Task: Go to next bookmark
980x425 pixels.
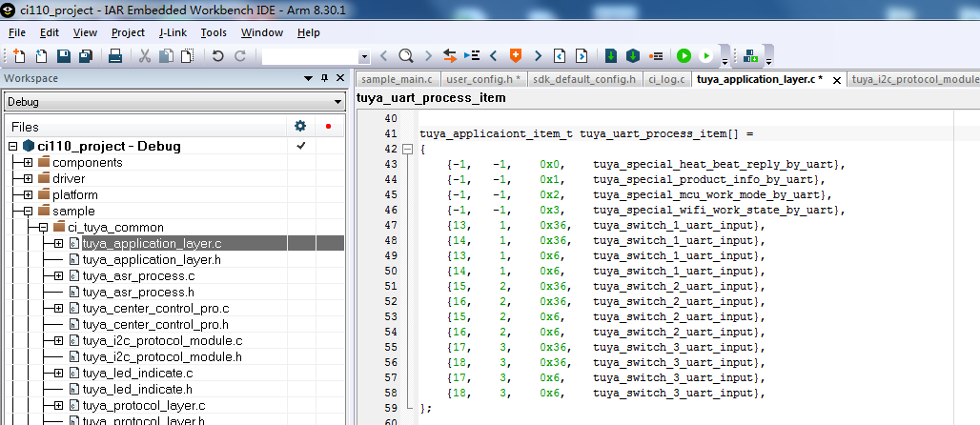Action: coord(538,56)
